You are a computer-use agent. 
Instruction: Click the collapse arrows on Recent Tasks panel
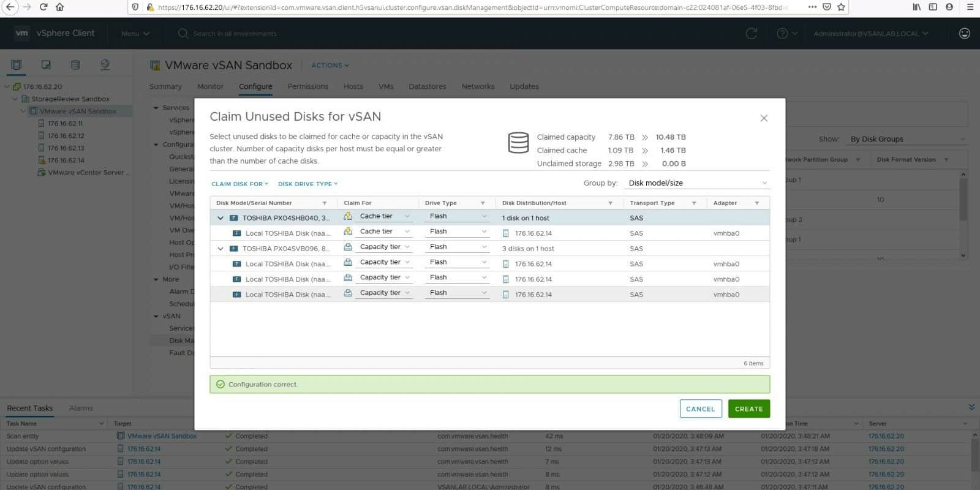(971, 407)
